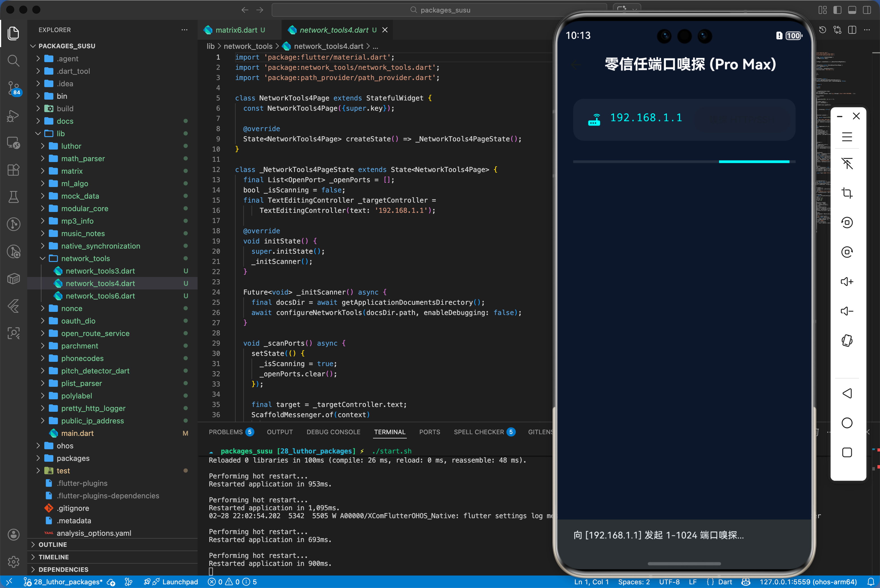
Task: Open Source Control view with 84 badge
Action: point(14,88)
